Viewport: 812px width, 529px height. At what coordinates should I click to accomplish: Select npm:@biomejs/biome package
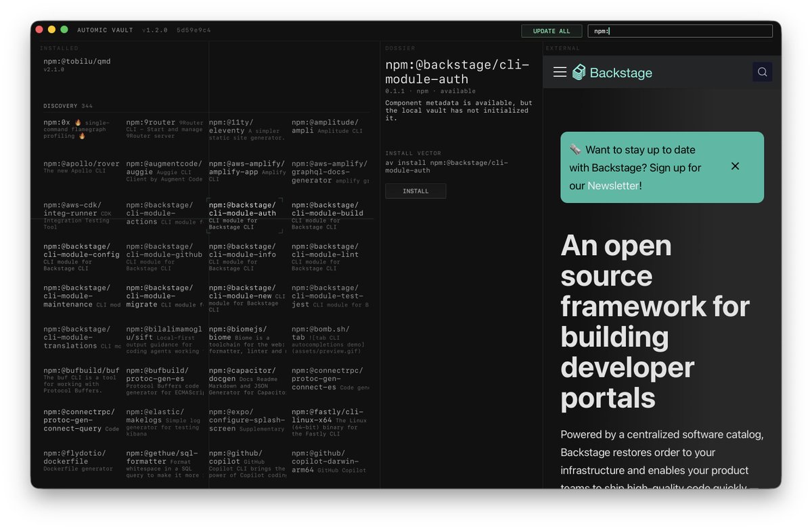pyautogui.click(x=247, y=340)
